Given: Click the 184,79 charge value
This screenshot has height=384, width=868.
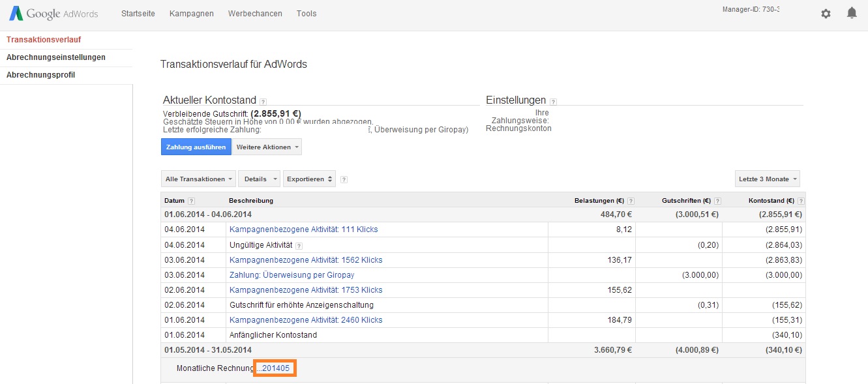Looking at the screenshot, I should click(x=619, y=320).
